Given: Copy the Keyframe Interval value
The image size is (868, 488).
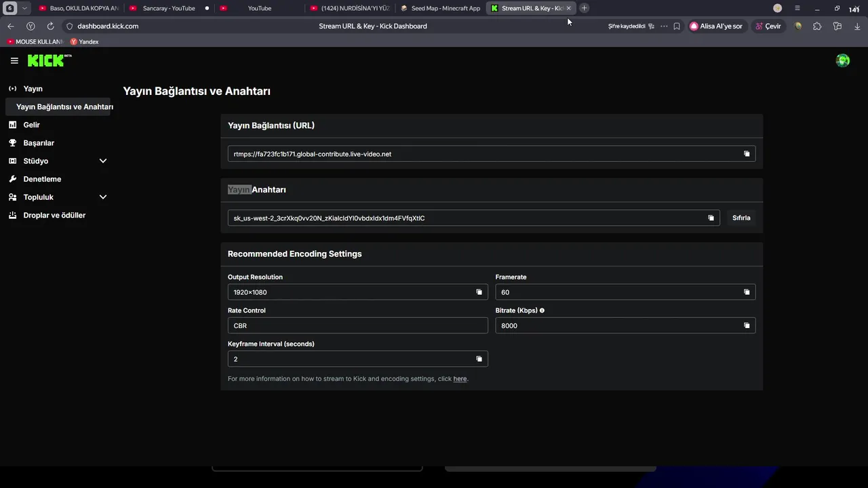Looking at the screenshot, I should [x=479, y=359].
